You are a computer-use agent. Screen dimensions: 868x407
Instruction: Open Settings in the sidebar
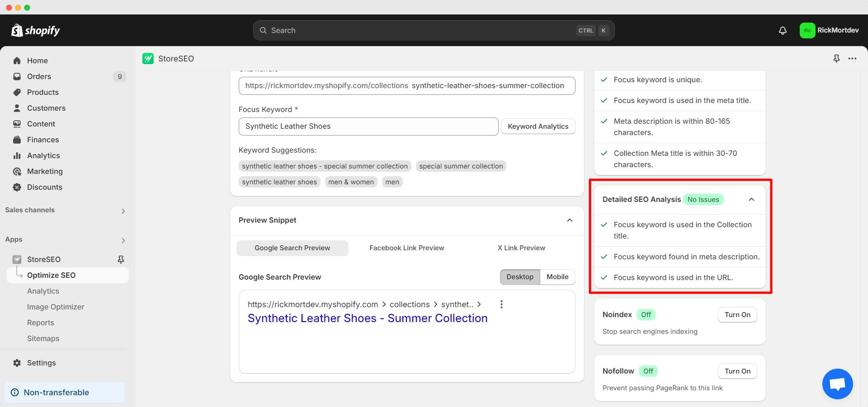(x=41, y=363)
